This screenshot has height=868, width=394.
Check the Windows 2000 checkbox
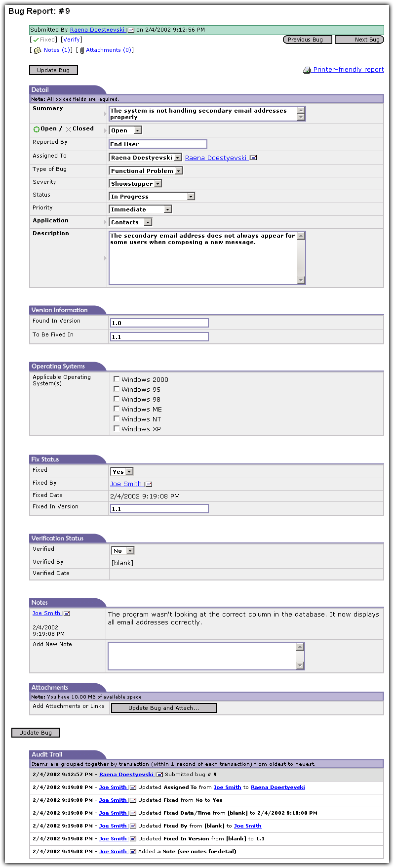point(117,379)
